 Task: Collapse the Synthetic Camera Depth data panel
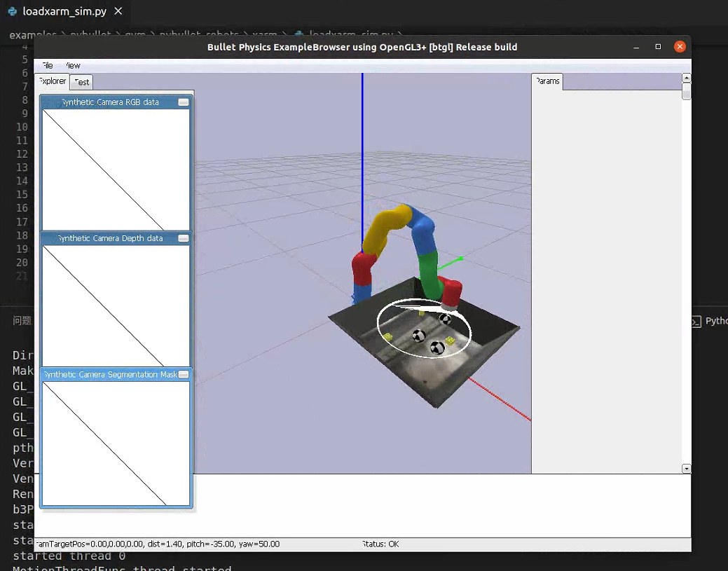pos(184,238)
